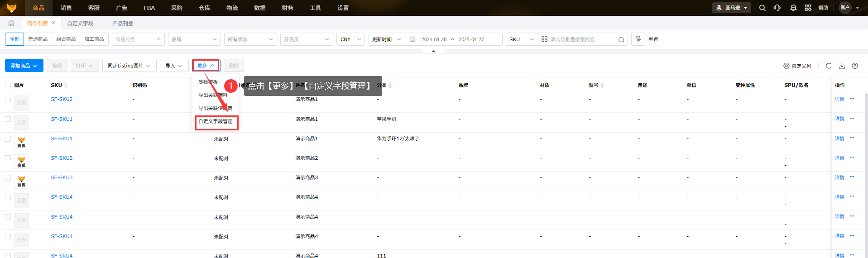Check the row for SF-SKU1 华为手环12/太难了
This screenshot has width=868, height=258.
coord(8,139)
